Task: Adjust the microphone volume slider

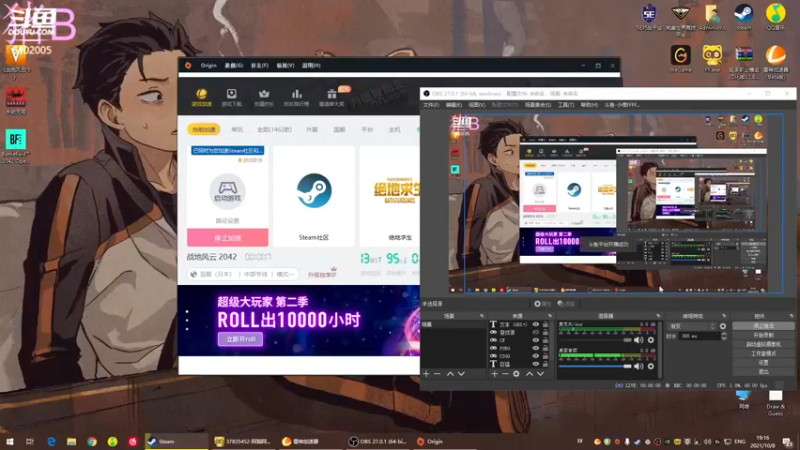Action: (x=595, y=340)
